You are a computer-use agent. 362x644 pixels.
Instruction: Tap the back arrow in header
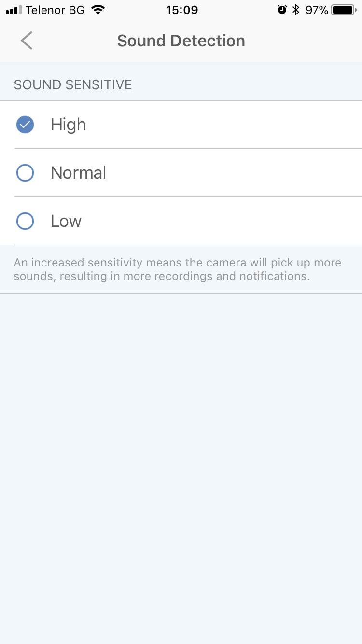pos(27,41)
